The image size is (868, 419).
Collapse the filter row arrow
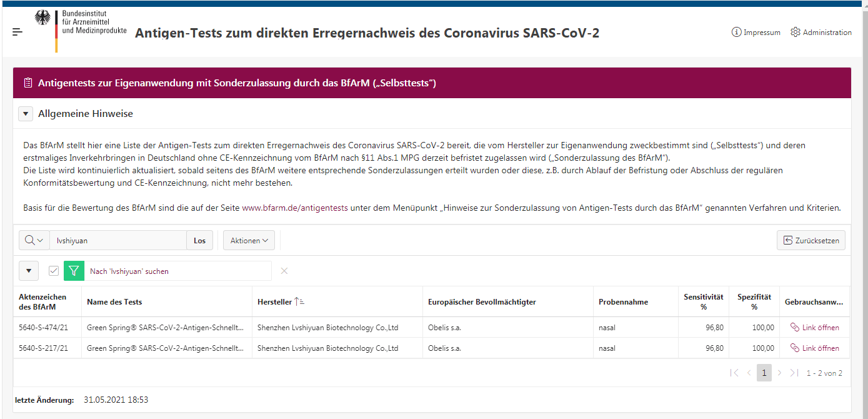point(29,271)
